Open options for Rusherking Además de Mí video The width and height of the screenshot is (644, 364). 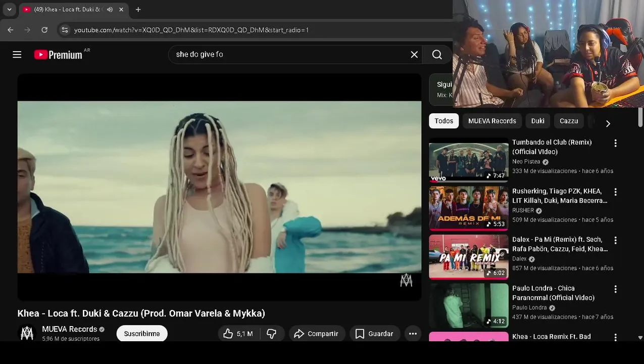(615, 192)
